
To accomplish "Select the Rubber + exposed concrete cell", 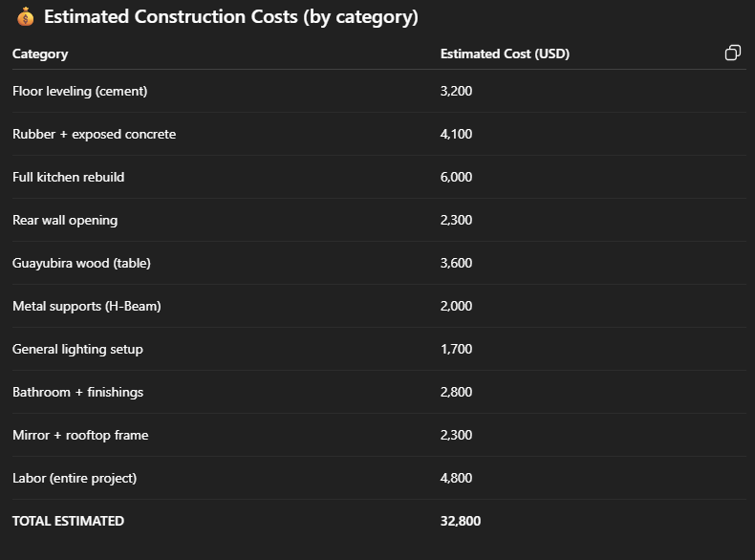I will click(94, 134).
